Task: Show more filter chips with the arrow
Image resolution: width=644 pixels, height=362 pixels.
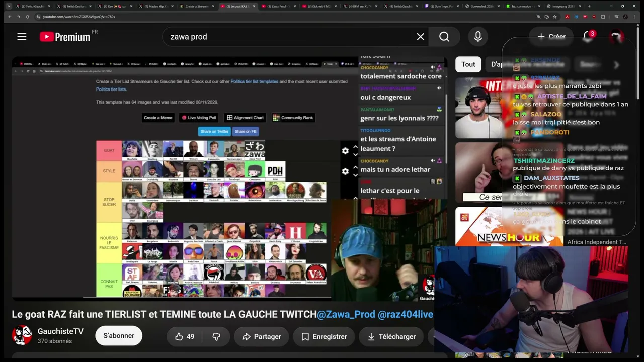Action: (x=616, y=64)
